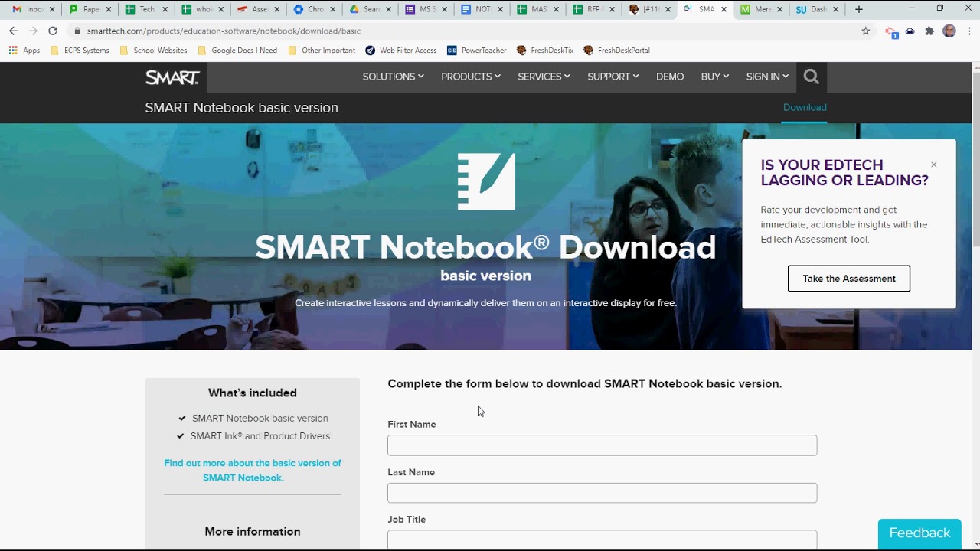Expand the SERVICES menu
Image resolution: width=980 pixels, height=551 pixels.
[544, 77]
